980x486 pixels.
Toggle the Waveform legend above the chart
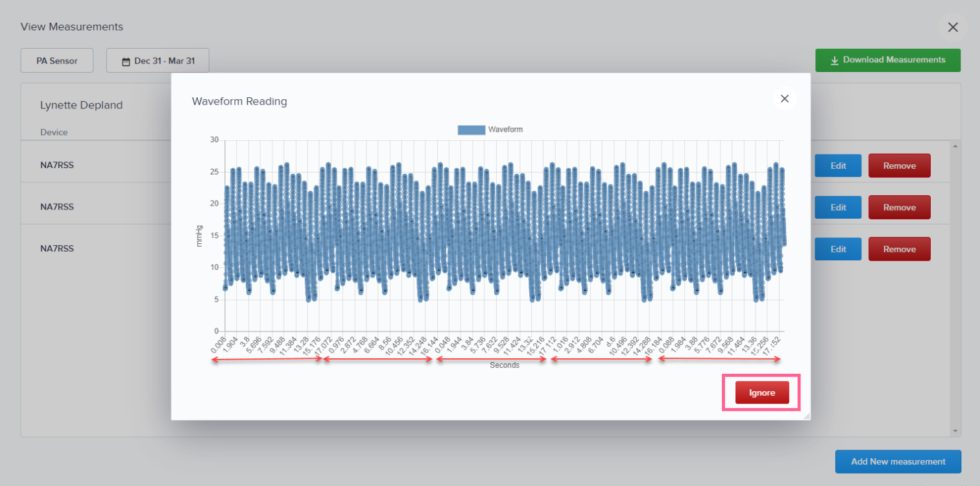(491, 129)
